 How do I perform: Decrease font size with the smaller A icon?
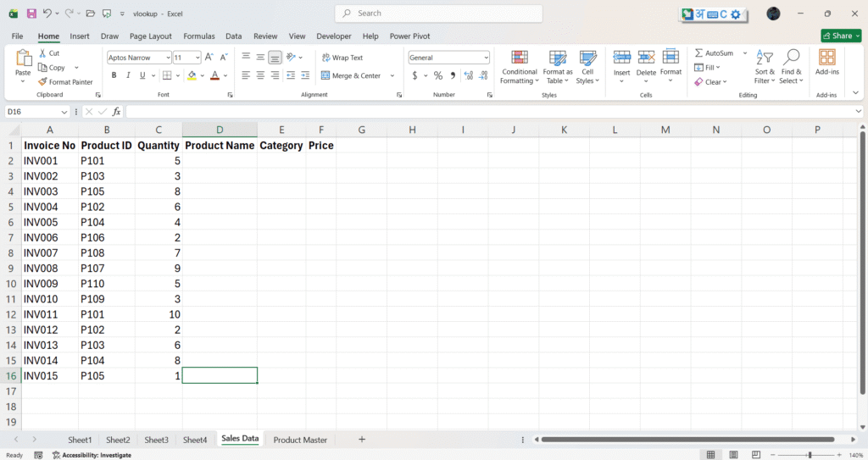click(x=224, y=57)
